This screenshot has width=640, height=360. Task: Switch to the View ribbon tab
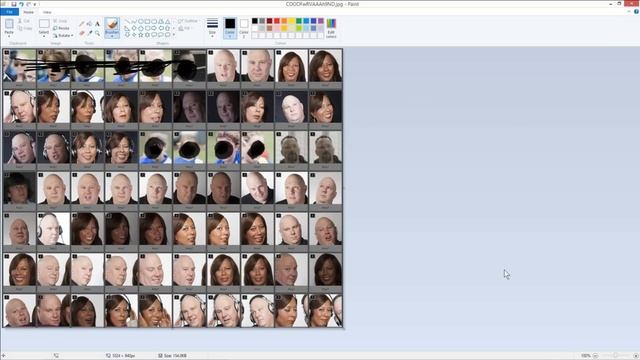coord(47,12)
